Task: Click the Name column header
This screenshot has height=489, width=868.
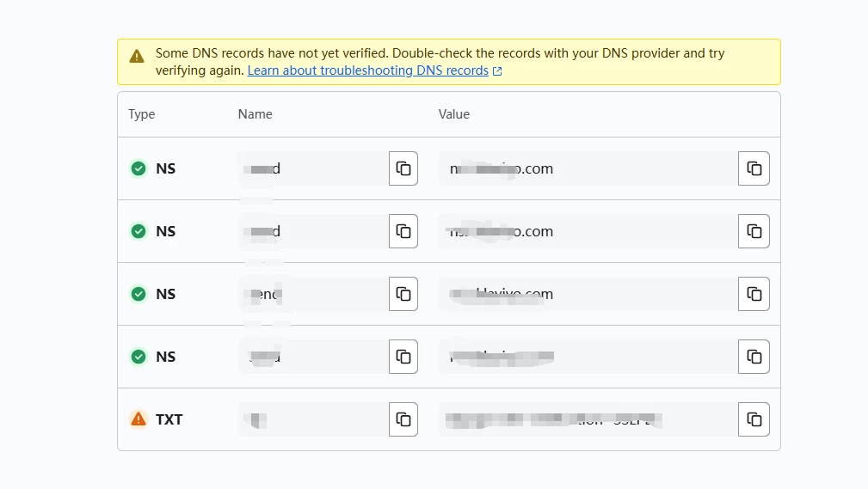Action: [255, 114]
